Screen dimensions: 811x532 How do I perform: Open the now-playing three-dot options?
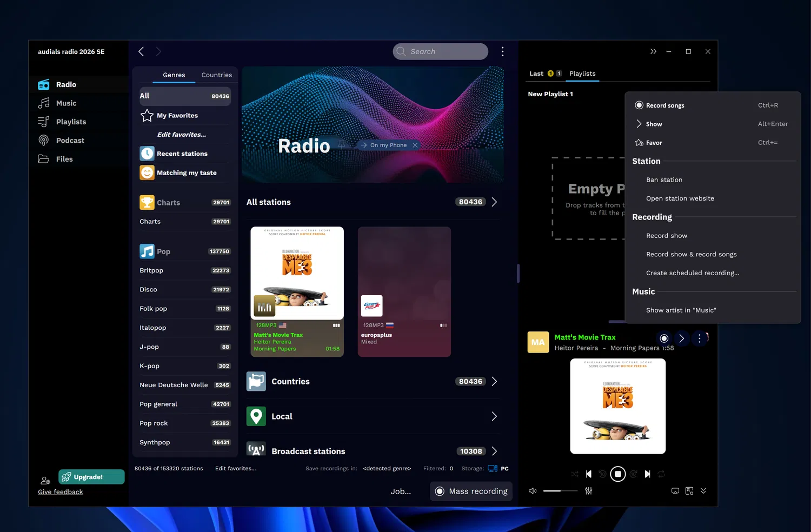point(700,338)
